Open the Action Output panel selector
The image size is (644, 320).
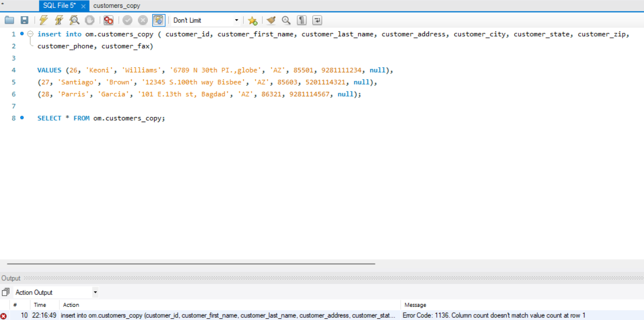55,292
